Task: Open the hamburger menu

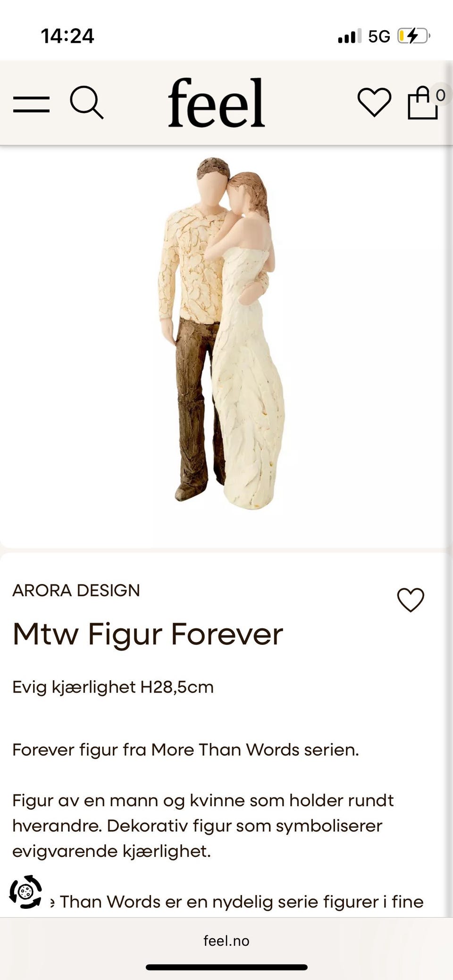Action: coord(31,104)
